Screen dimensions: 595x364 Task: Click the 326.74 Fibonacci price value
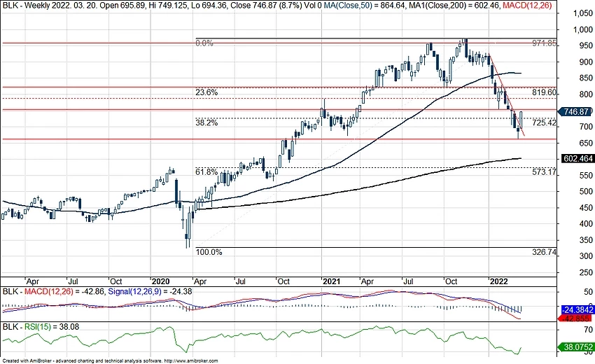click(544, 252)
